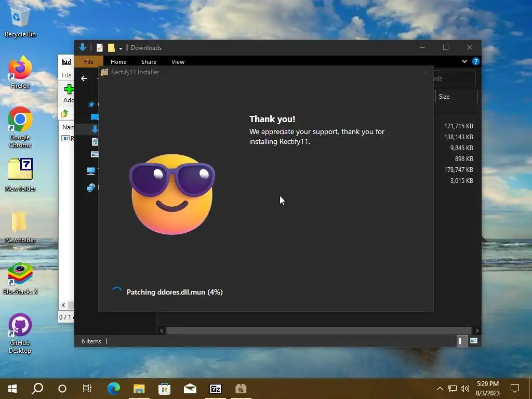Viewport: 532px width, 399px height.
Task: Click the sunglasses emoji image
Action: [x=171, y=194]
